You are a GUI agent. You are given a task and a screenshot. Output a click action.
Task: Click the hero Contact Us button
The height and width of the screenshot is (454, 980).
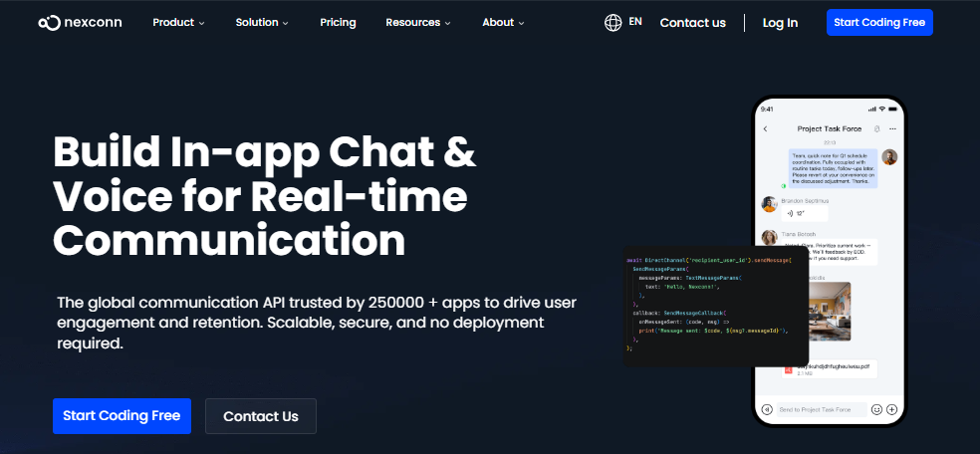pos(261,416)
